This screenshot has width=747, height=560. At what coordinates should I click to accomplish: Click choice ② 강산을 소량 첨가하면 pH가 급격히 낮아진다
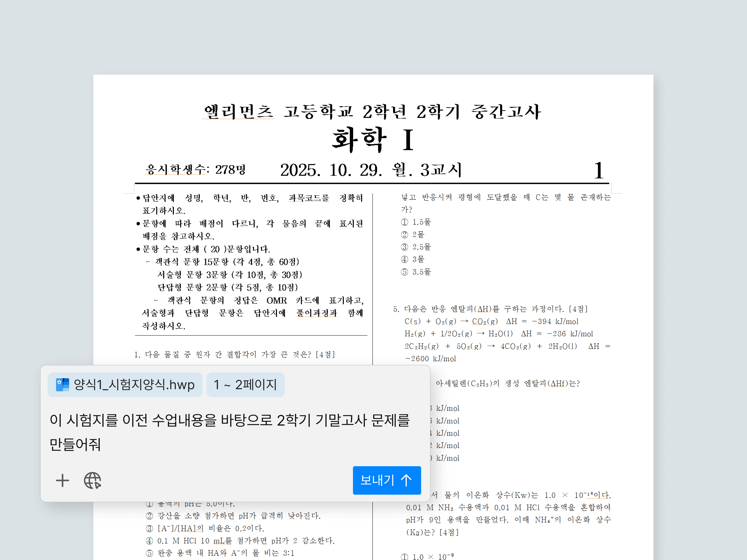click(233, 516)
